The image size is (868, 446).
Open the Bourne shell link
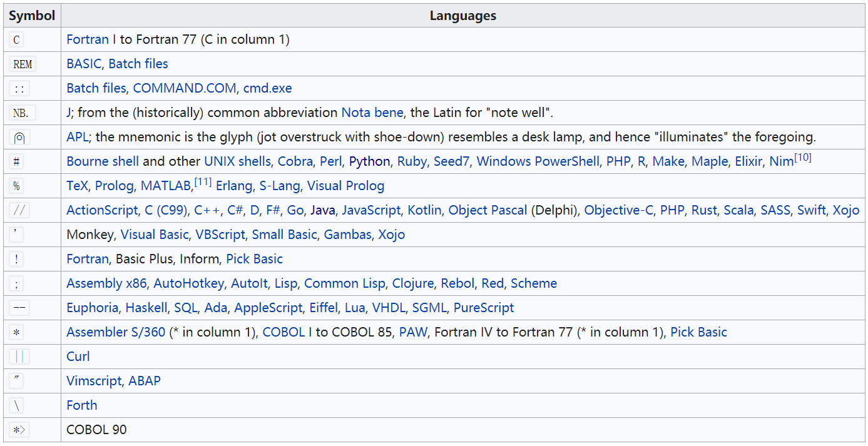pos(103,161)
